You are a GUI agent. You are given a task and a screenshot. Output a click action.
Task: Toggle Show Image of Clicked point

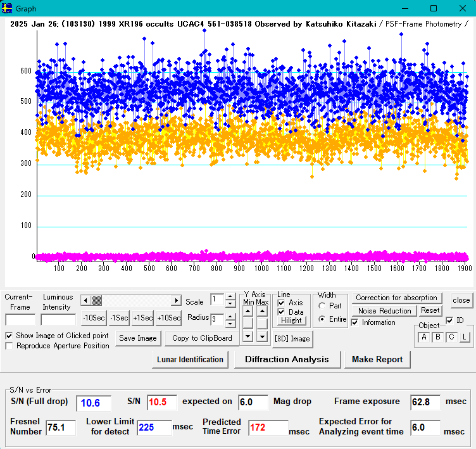point(9,336)
